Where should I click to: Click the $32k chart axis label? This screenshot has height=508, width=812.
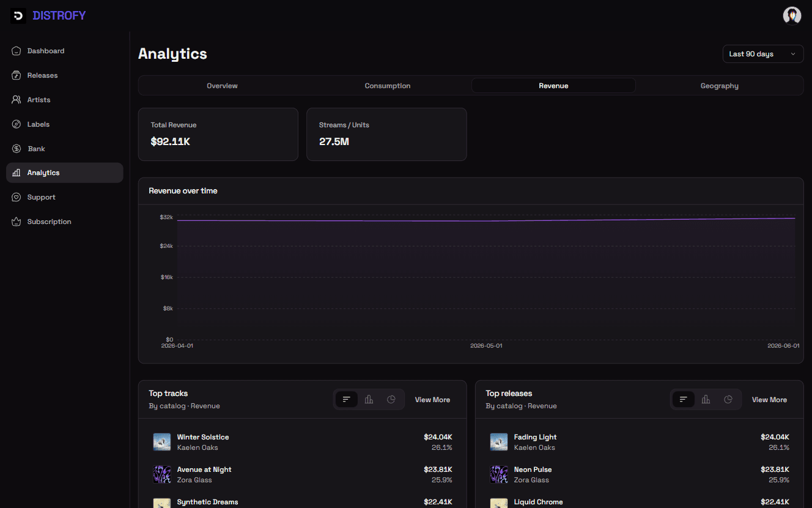(166, 217)
